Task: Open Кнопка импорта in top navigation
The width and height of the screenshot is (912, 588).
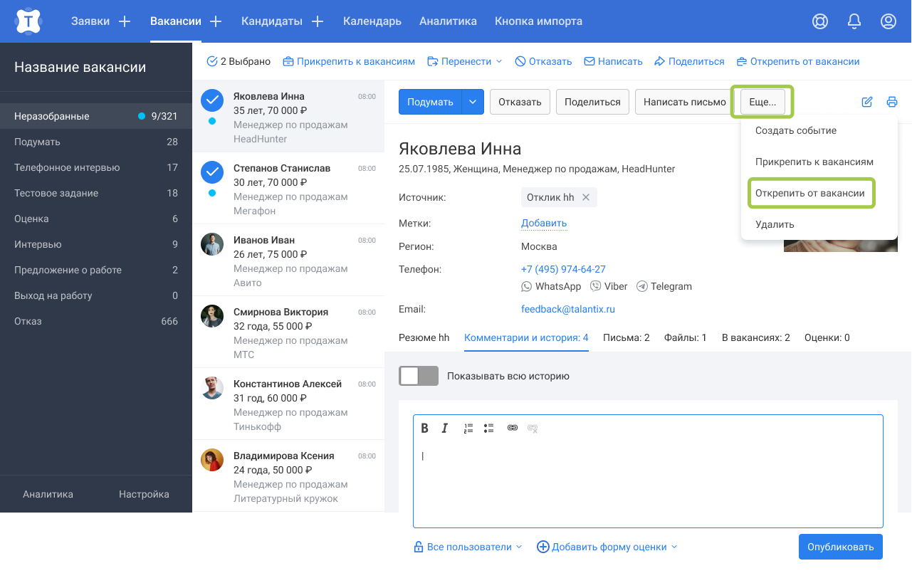Action: point(539,21)
